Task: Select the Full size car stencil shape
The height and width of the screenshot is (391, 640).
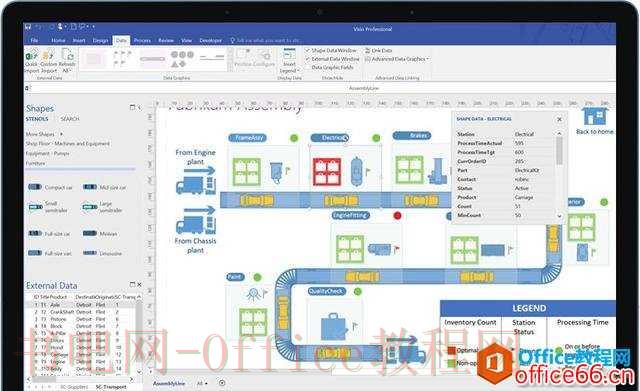Action: click(35, 233)
